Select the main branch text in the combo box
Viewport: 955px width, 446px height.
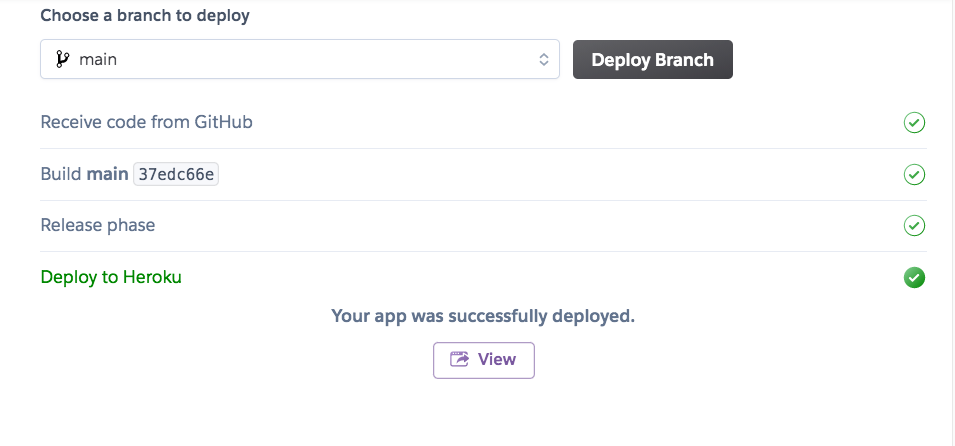98,59
